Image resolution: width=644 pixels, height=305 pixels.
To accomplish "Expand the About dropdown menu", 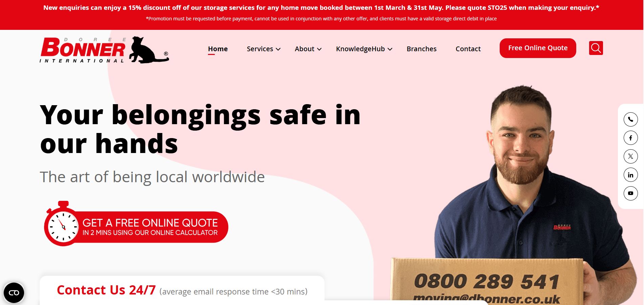I will (x=308, y=49).
